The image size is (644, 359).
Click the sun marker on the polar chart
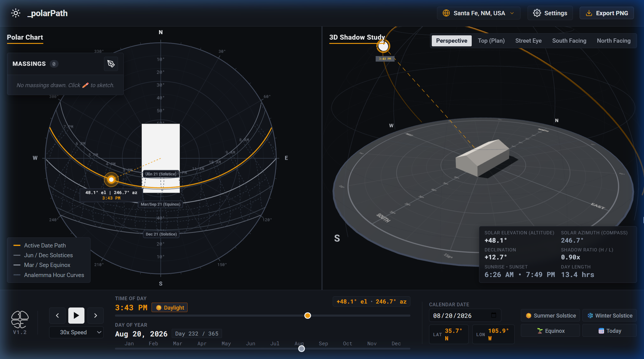[x=111, y=179]
